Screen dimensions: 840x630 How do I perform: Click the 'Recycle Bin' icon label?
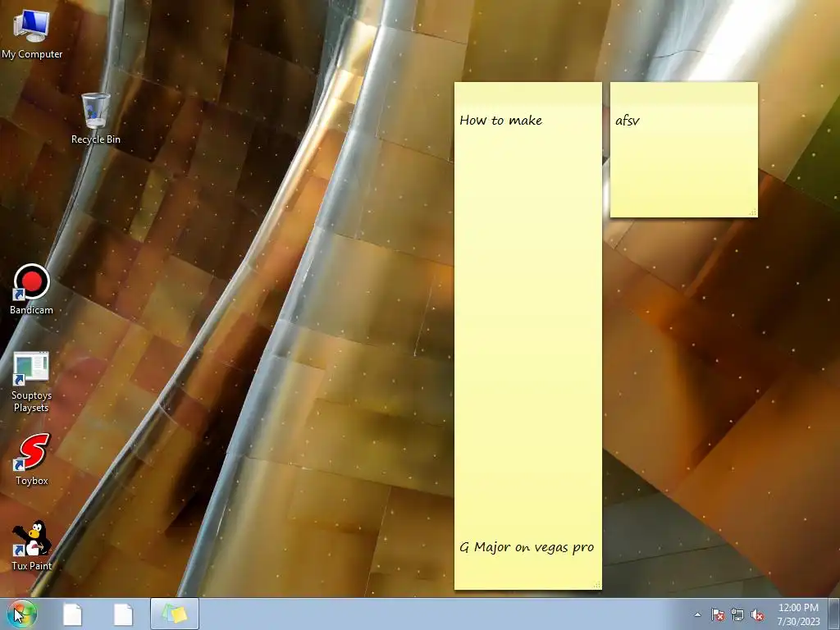[x=96, y=139]
